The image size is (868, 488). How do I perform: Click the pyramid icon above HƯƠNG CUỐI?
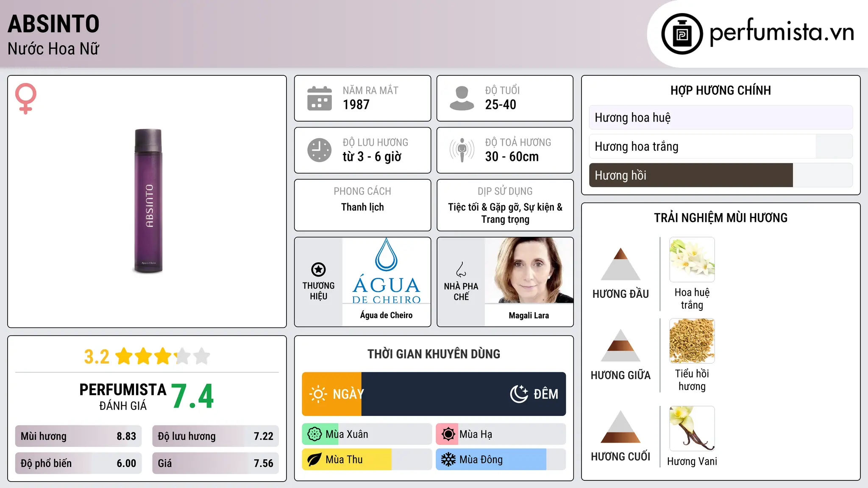620,427
